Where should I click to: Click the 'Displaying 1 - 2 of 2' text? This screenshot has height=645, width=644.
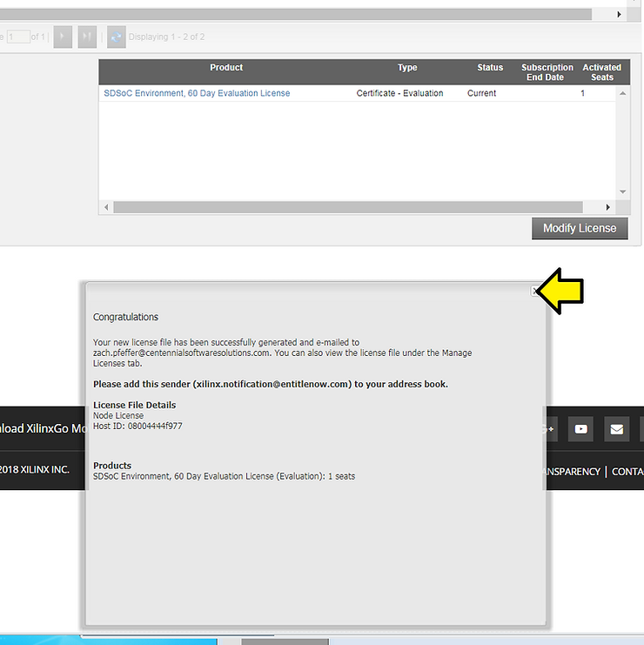click(166, 37)
